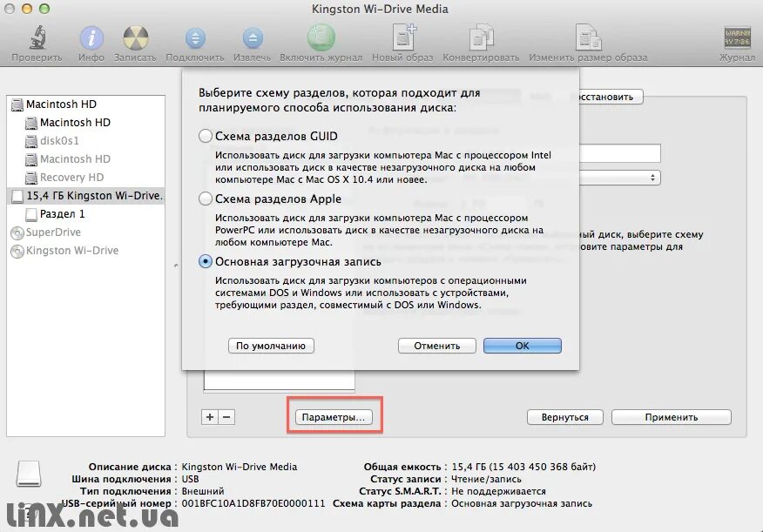Click the Не поддерживается S.M.A.R.T. value

(498, 491)
